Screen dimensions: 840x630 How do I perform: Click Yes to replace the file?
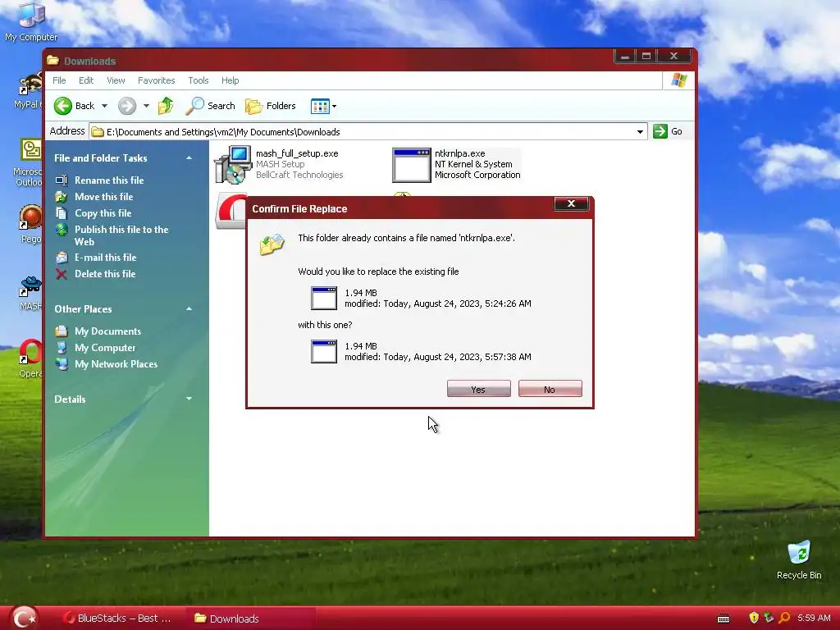point(479,389)
